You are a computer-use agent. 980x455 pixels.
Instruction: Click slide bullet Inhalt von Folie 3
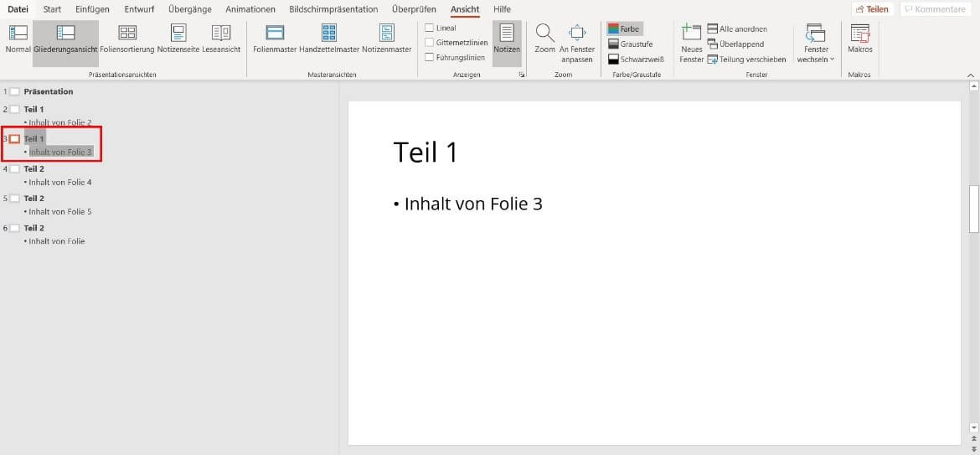[x=474, y=204]
